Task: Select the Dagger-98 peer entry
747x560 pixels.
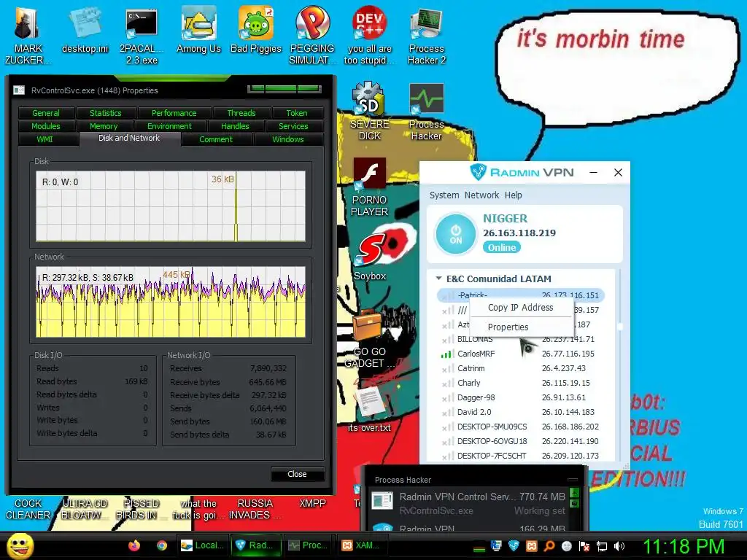Action: point(521,397)
